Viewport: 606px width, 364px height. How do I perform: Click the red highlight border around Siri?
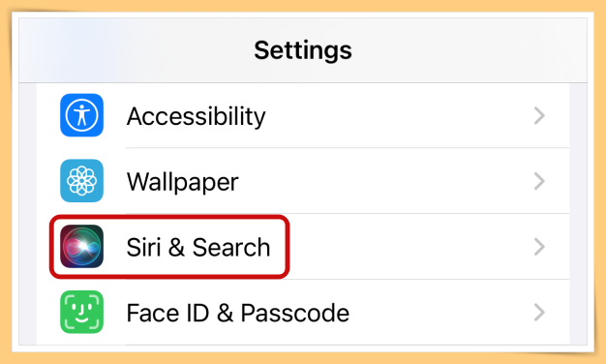coord(169,217)
